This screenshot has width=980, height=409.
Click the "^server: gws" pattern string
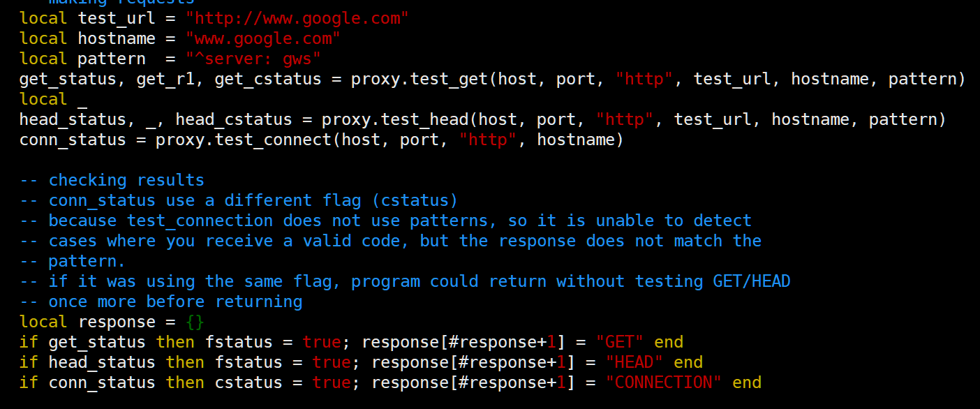click(253, 59)
